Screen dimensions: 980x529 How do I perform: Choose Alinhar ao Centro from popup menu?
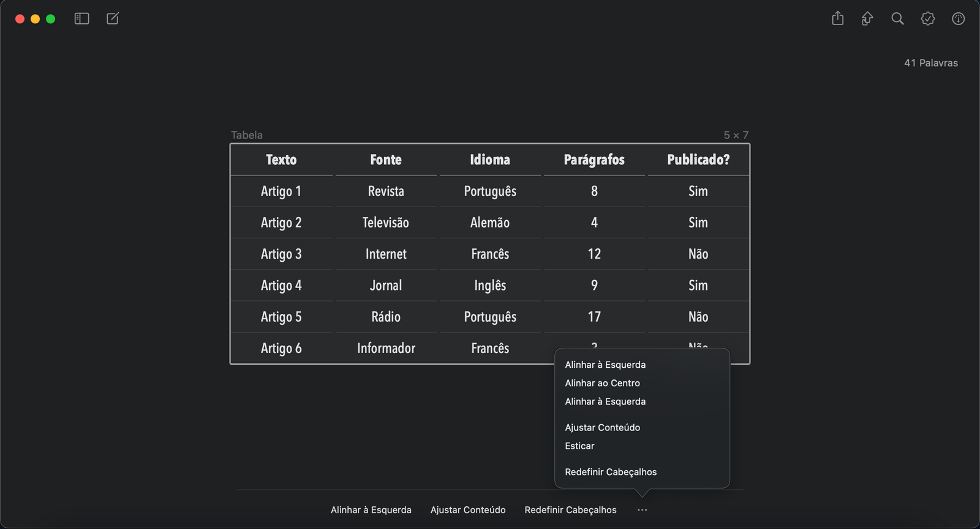(602, 383)
